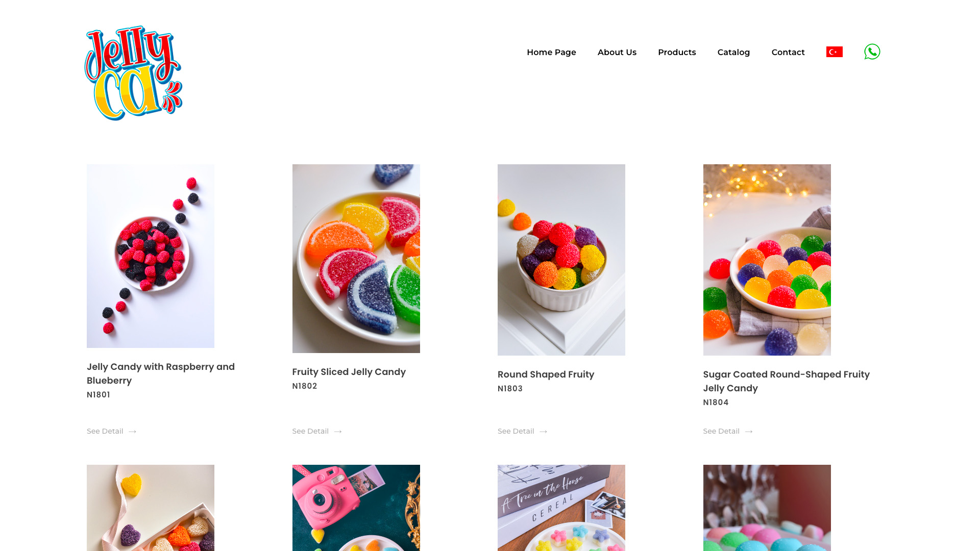Open the Catalog menu item

[x=733, y=52]
